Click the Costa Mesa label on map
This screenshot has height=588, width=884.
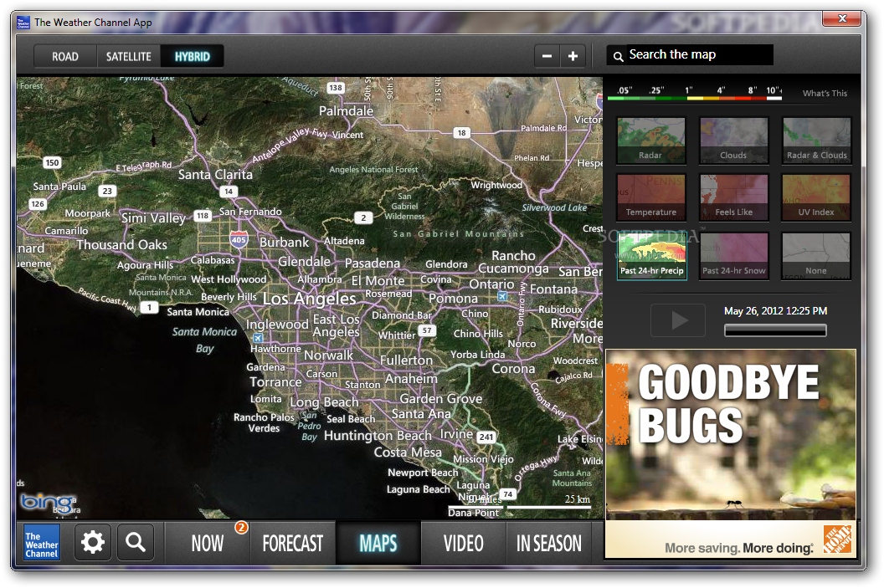click(408, 453)
